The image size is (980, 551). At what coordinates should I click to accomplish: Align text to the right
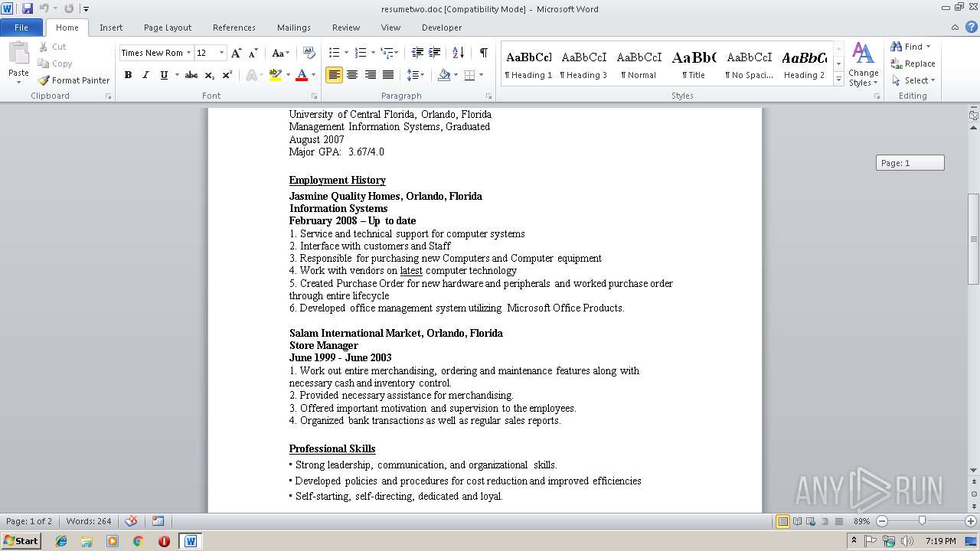tap(371, 75)
